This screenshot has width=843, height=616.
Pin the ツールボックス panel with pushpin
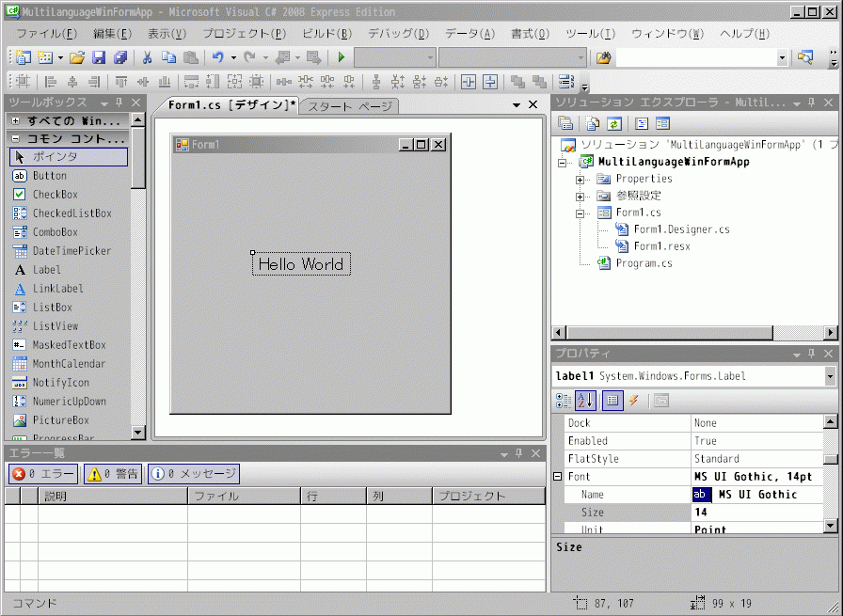click(119, 103)
